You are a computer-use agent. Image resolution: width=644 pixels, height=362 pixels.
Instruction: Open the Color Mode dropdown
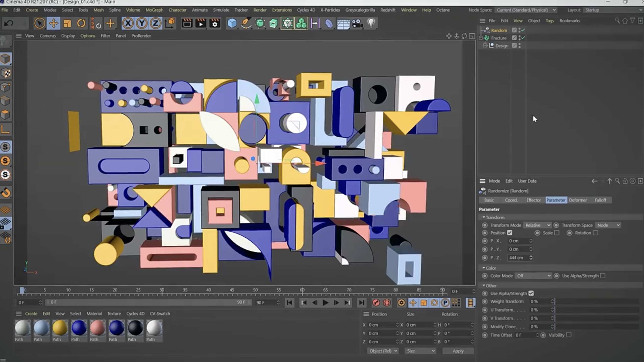click(533, 276)
